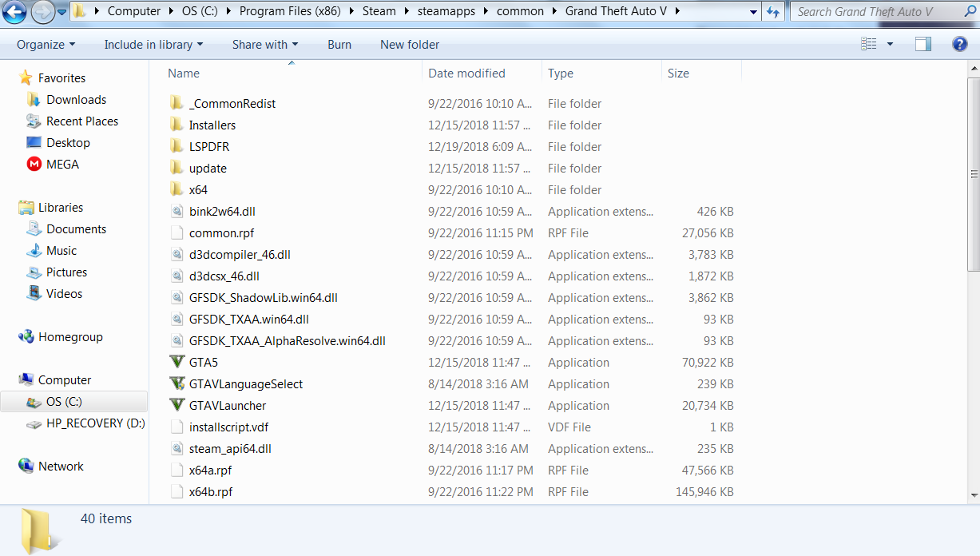Click the installscript.vdf file icon
The image size is (980, 556).
coord(177,427)
